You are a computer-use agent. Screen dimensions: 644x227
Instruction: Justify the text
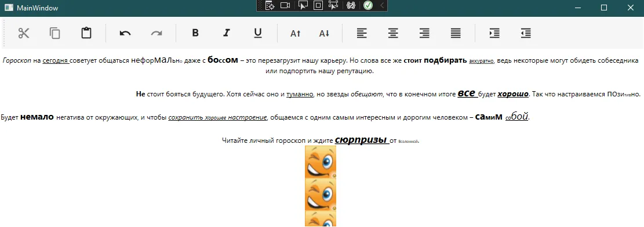point(456,33)
